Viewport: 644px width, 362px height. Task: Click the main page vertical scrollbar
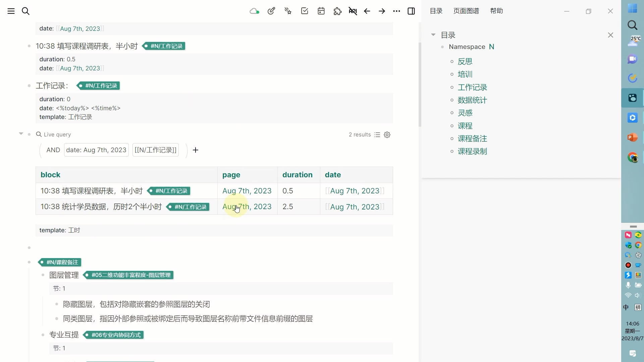click(420, 84)
